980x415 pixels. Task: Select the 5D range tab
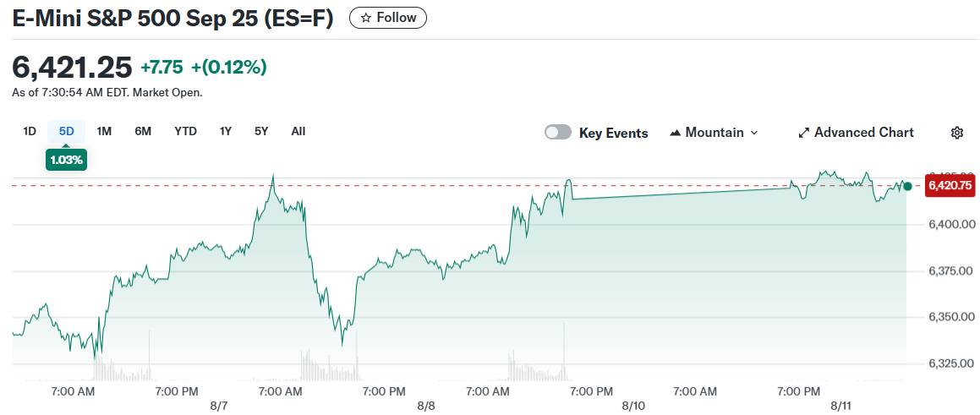click(x=66, y=131)
